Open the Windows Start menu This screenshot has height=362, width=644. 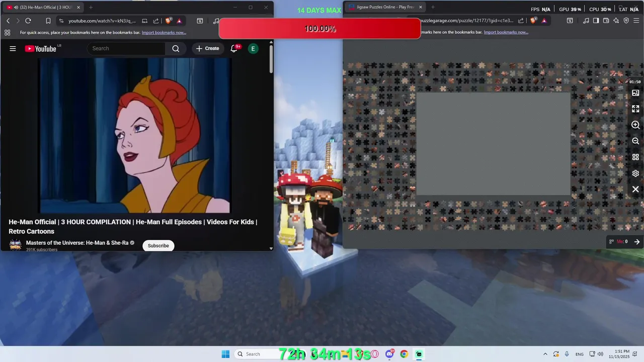225,354
